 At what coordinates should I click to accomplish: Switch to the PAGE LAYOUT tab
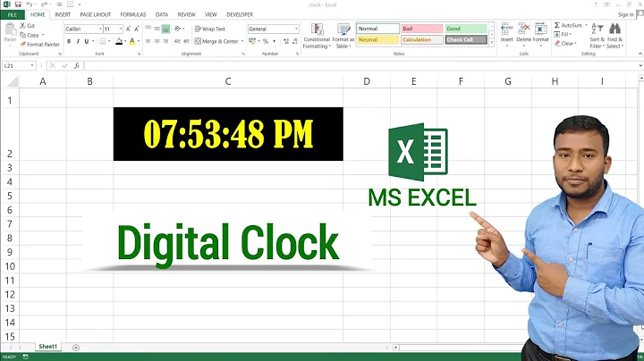click(96, 15)
